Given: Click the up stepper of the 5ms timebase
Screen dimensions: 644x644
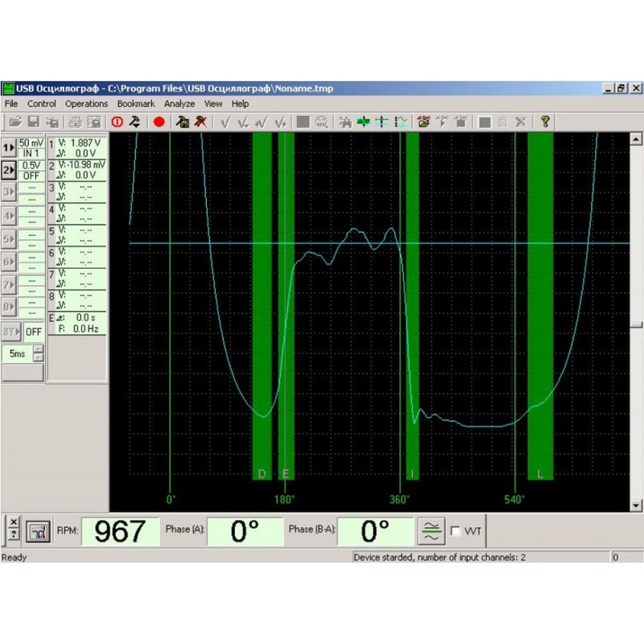Looking at the screenshot, I should tap(37, 348).
